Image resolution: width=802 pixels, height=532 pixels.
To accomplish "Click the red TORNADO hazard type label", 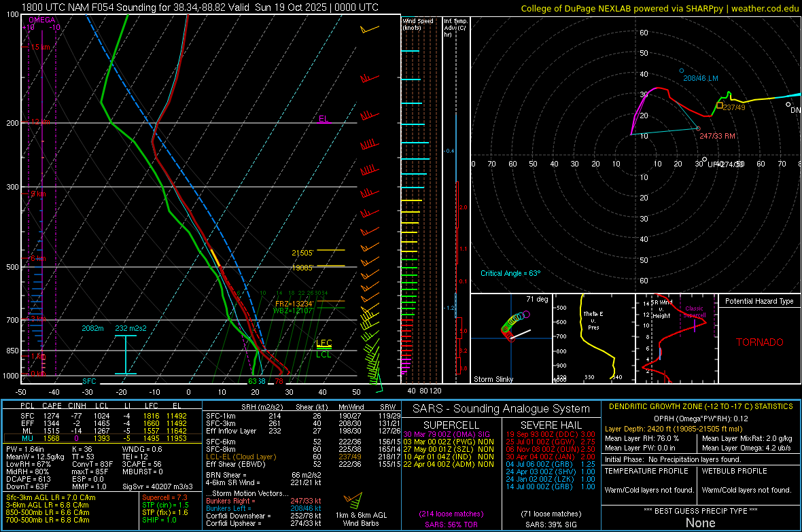I will click(759, 342).
